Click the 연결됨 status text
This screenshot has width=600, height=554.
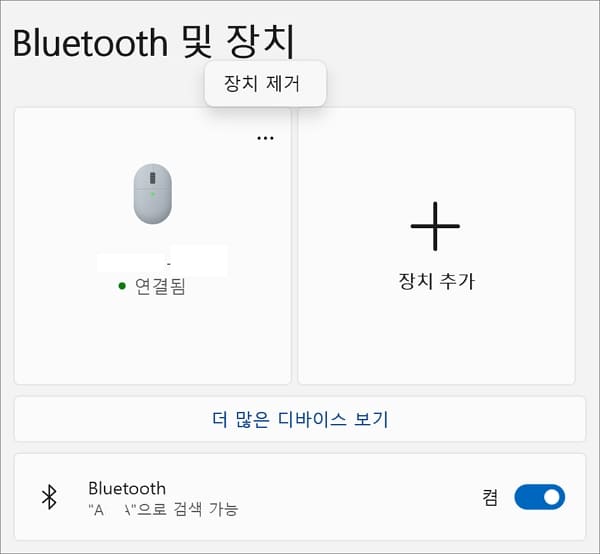coord(160,286)
